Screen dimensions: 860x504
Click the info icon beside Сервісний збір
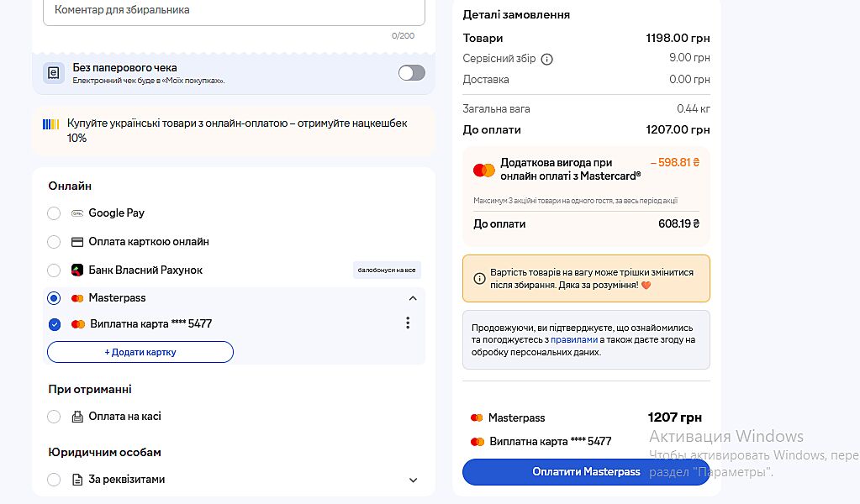[547, 59]
